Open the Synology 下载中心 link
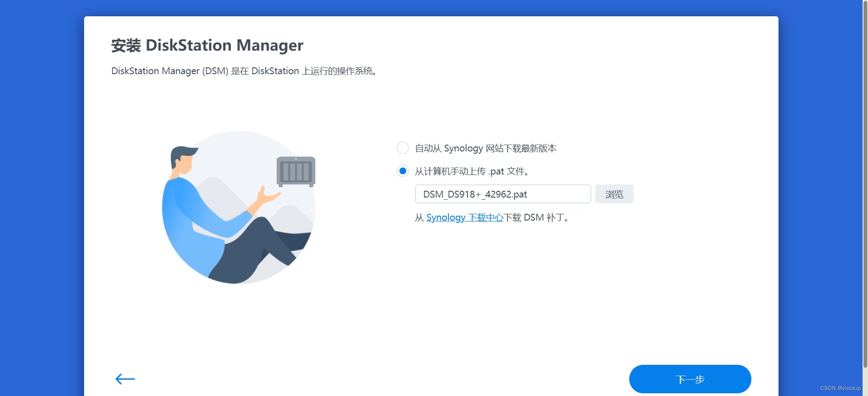This screenshot has height=396, width=868. (x=465, y=217)
